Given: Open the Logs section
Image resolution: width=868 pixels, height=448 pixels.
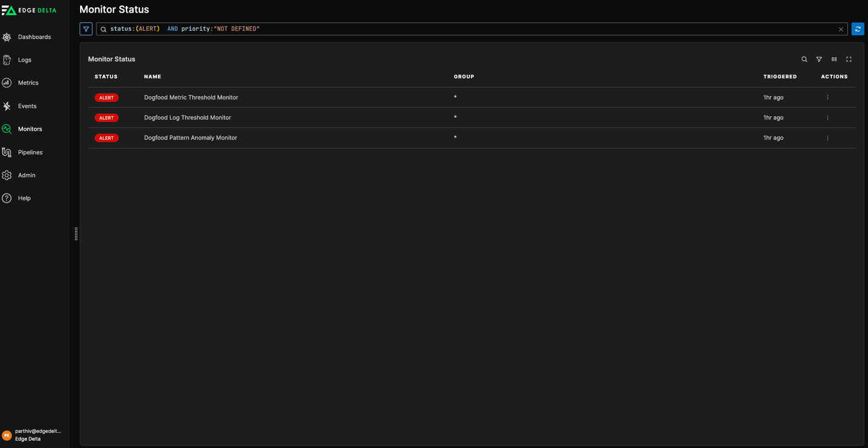Looking at the screenshot, I should coord(24,60).
